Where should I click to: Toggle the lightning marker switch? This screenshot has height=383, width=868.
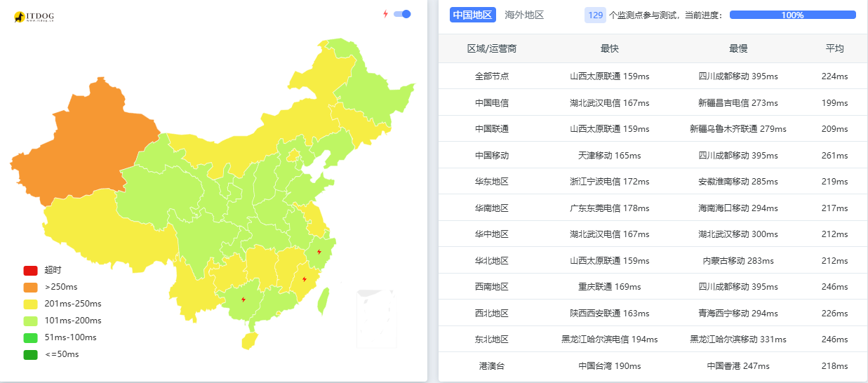coord(402,14)
